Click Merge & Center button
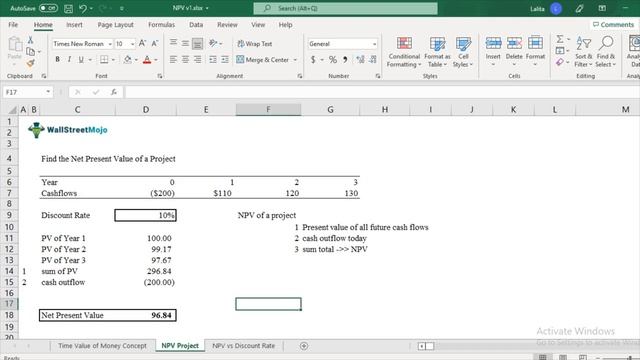This screenshot has width=640, height=360. 262,60
